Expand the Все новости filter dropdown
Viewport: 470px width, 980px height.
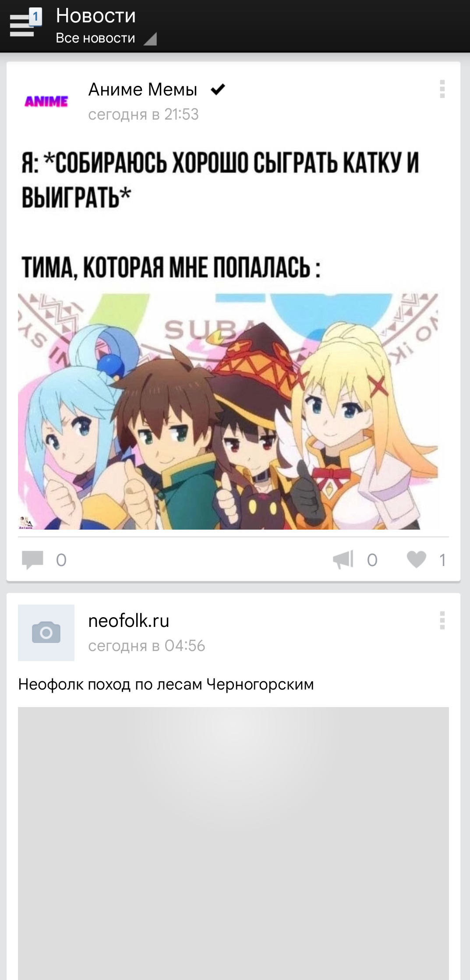[x=106, y=39]
